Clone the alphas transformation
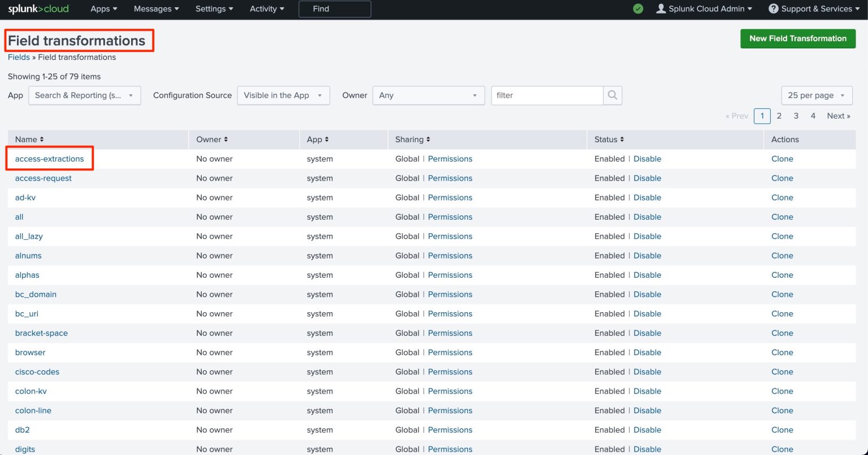Viewport: 868px width, 455px height. (783, 275)
